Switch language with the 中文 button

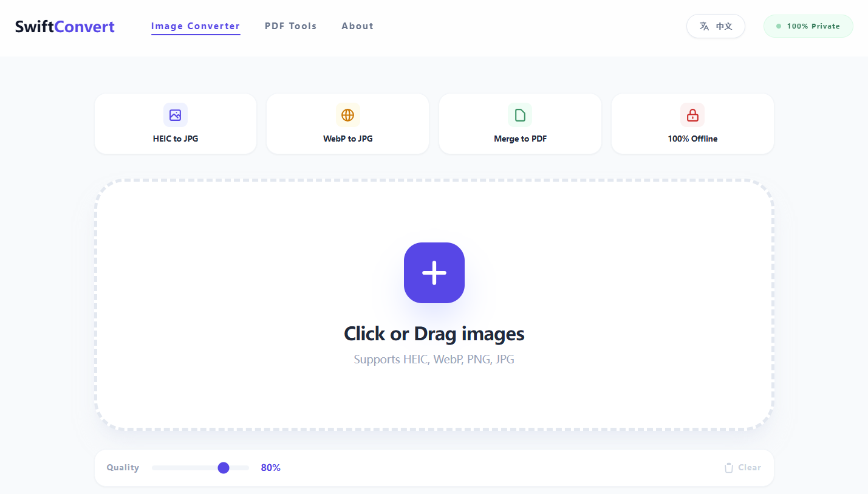(716, 26)
